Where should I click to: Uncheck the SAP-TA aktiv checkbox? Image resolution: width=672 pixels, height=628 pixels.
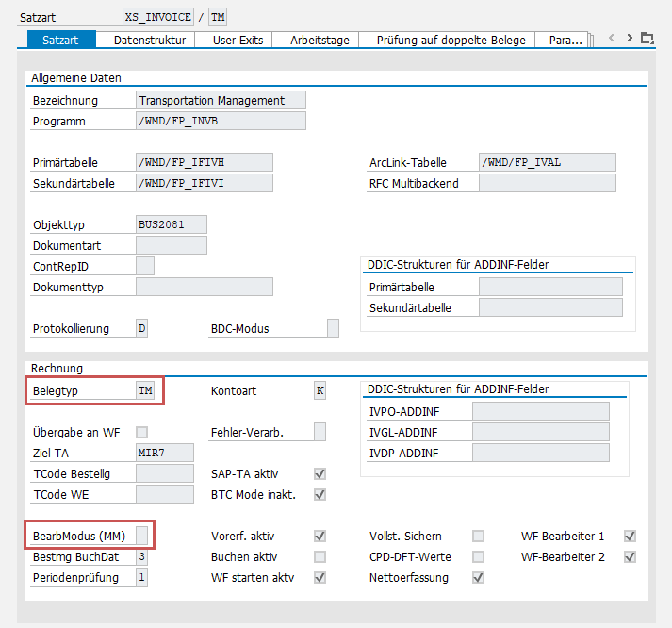click(320, 473)
